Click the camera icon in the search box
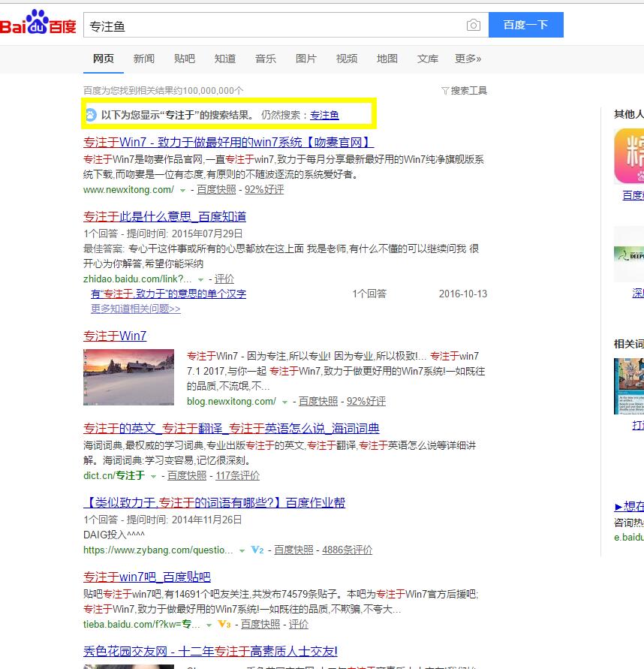Viewport: 644px width, 669px height. [x=474, y=25]
